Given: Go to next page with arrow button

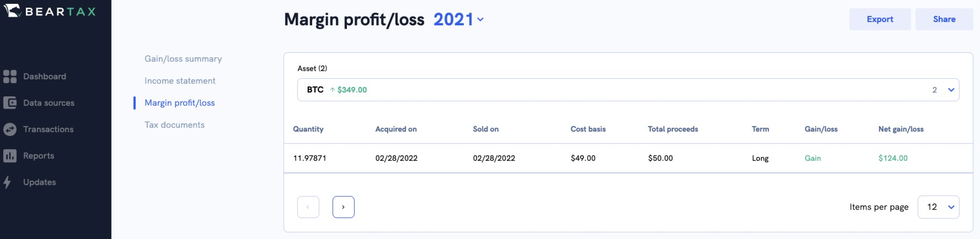Looking at the screenshot, I should pos(343,207).
